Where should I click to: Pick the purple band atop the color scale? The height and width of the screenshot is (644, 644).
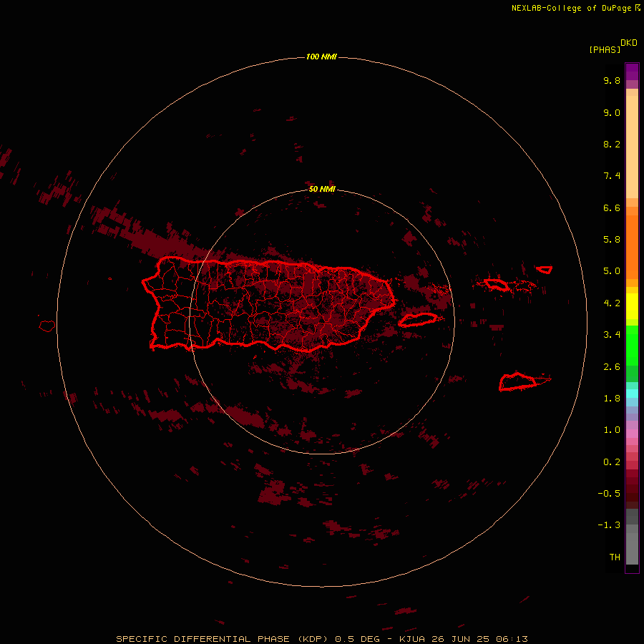coord(632,72)
